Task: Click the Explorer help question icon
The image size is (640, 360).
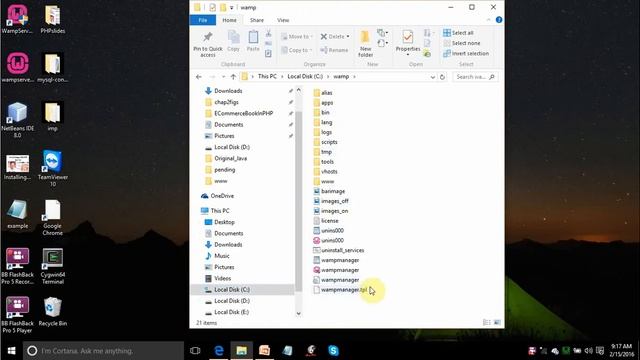Action: [x=499, y=20]
